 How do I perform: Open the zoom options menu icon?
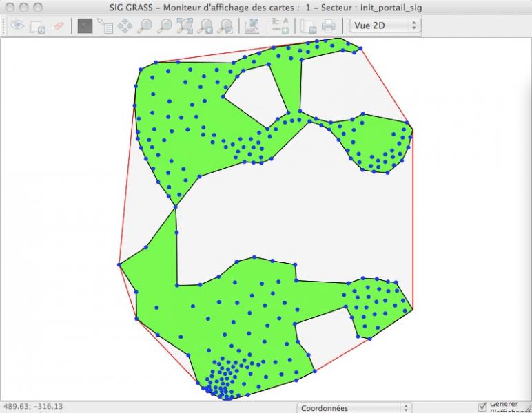(225, 26)
